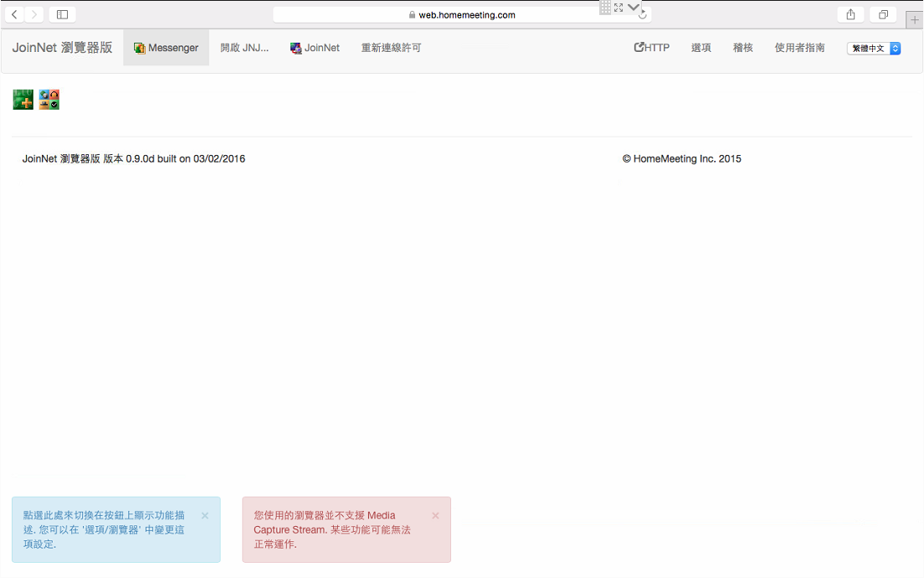Click the colorful contact settings icon
The height and width of the screenshot is (578, 924).
(x=49, y=100)
